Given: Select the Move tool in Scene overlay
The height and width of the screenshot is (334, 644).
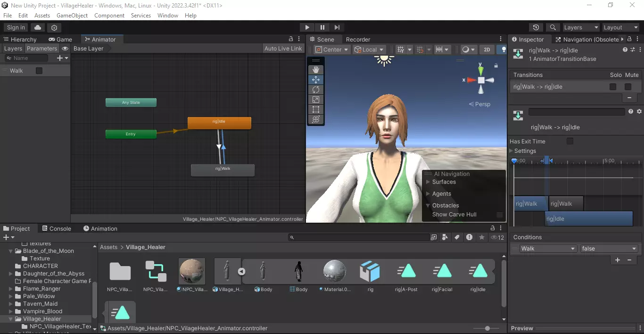Looking at the screenshot, I should (x=316, y=80).
